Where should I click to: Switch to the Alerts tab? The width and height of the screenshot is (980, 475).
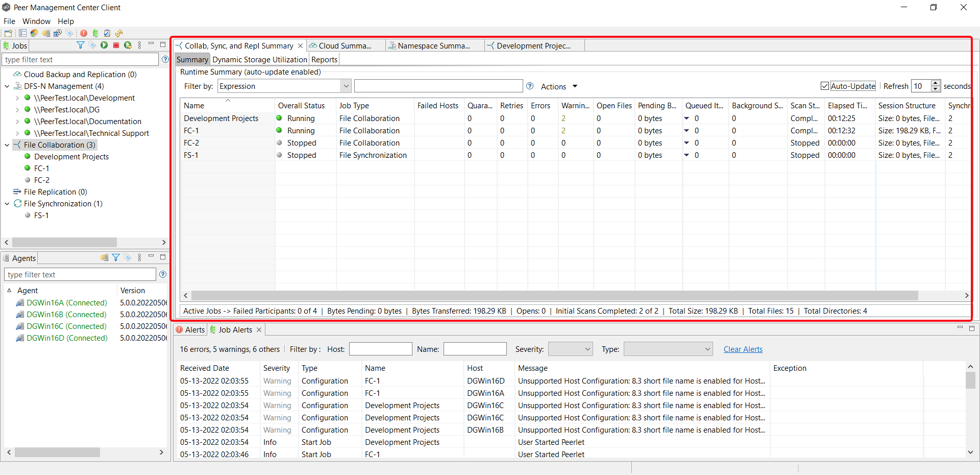[190, 330]
